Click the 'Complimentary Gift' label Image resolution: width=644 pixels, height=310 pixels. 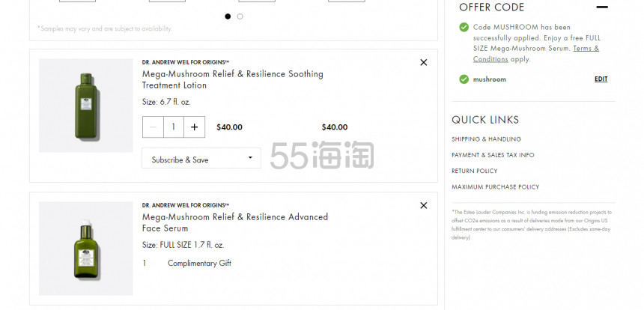point(199,263)
